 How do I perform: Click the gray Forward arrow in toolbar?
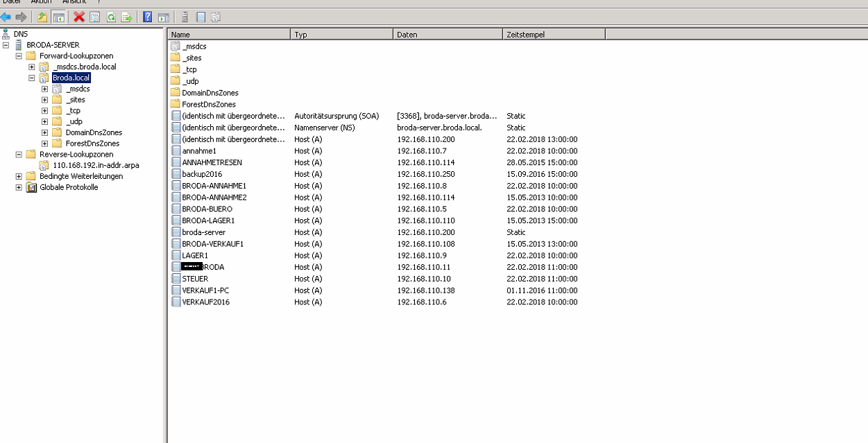click(21, 17)
